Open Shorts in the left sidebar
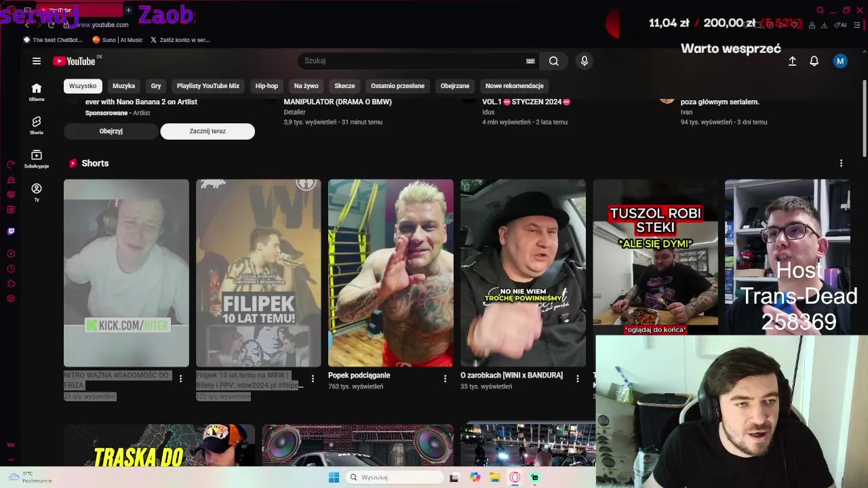 37,125
